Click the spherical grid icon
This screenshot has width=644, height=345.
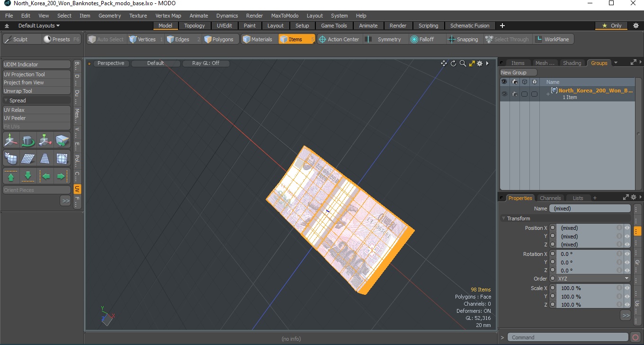click(62, 158)
